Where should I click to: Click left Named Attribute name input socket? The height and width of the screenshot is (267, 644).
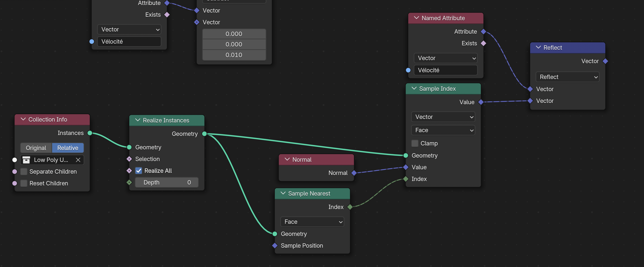click(x=92, y=41)
